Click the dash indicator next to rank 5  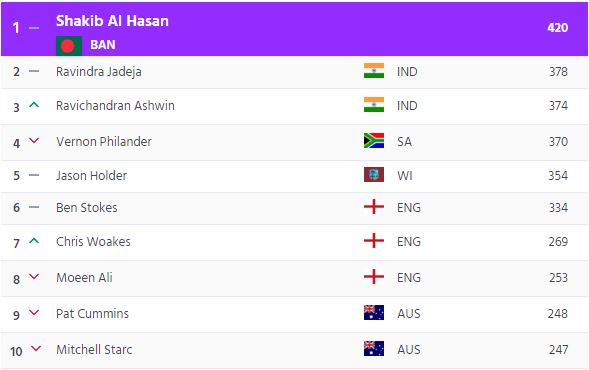click(34, 175)
